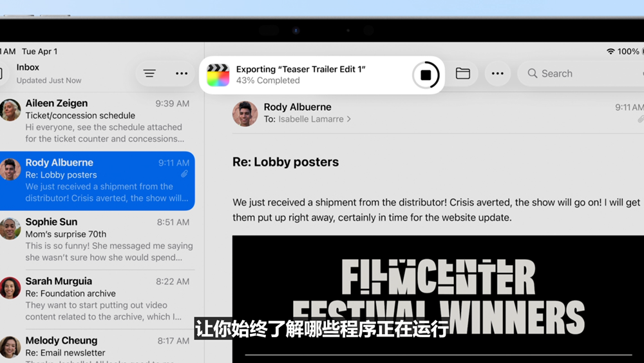Click the Final Cut Pro app icon
Viewport: 644px width, 363px height.
tap(218, 75)
